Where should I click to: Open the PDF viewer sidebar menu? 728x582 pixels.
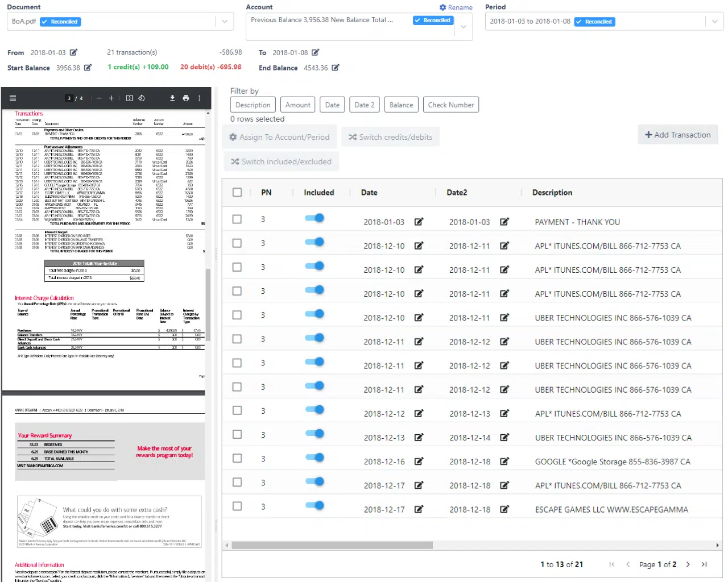[13, 98]
